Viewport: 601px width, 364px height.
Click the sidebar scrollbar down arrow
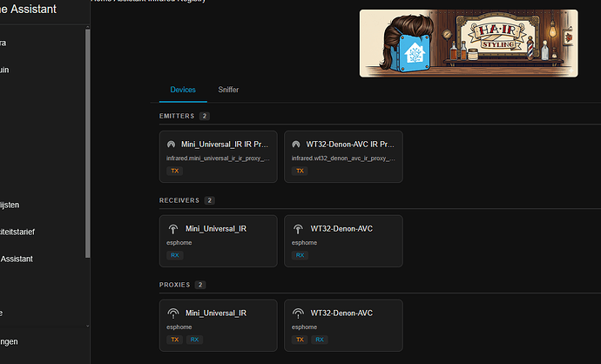click(88, 326)
